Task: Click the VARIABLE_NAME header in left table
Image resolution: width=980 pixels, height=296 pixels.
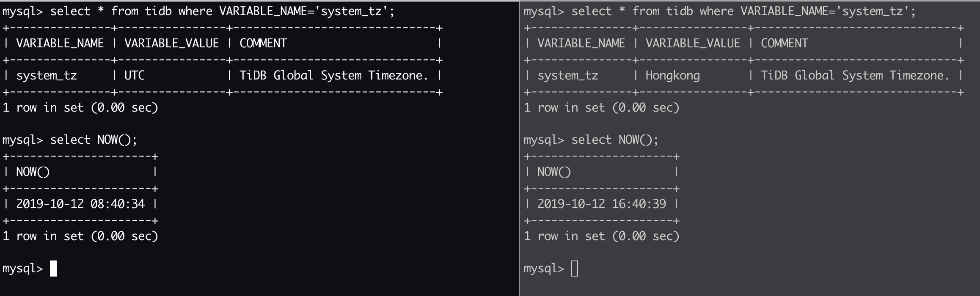Action: [60, 44]
